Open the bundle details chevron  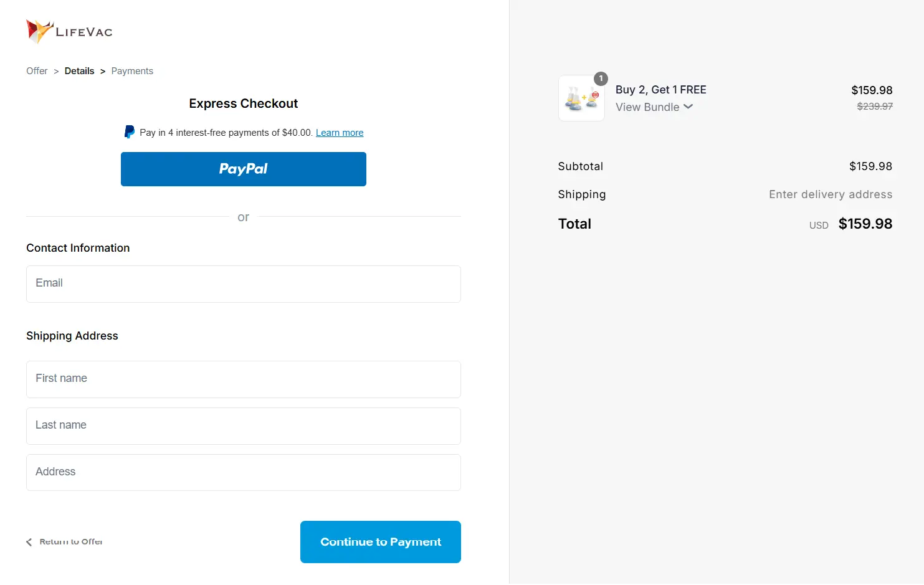pyautogui.click(x=688, y=107)
